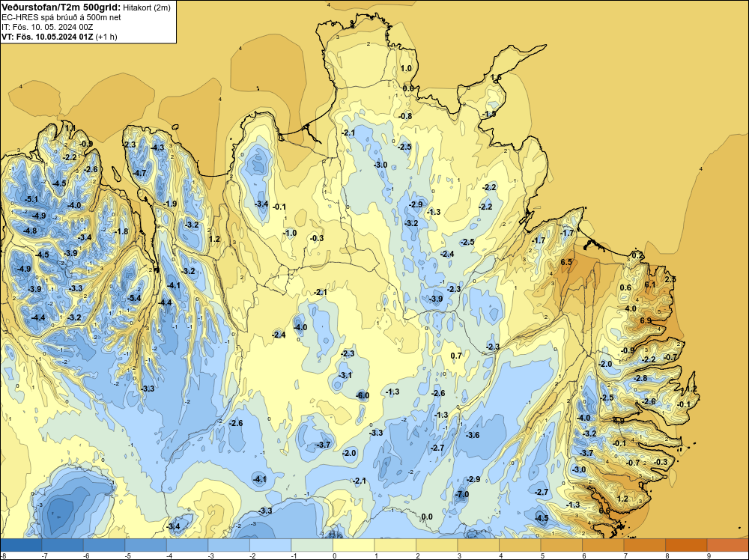
Task: Click the legend tick label 5
Action: pyautogui.click(x=542, y=556)
